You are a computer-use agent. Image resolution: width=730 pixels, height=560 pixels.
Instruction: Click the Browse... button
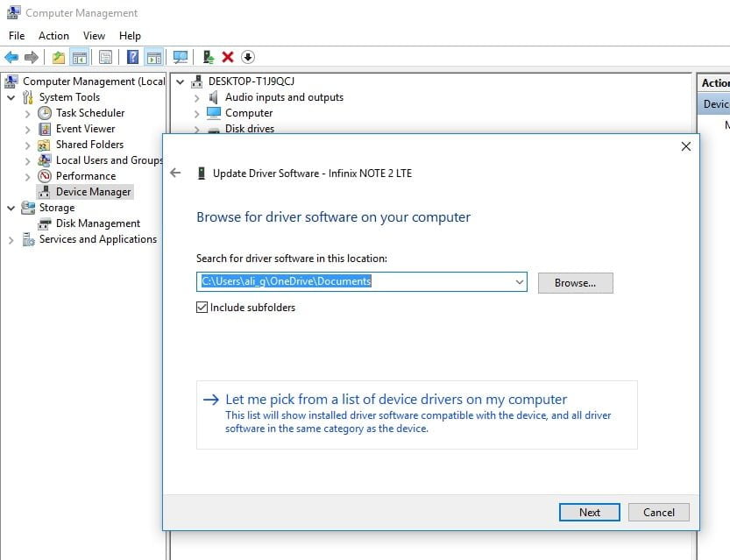pos(576,283)
